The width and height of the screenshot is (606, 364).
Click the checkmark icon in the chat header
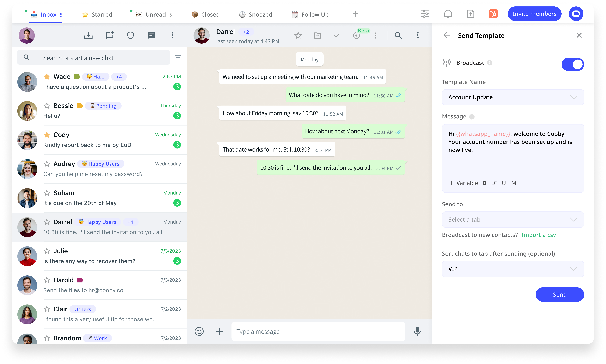[337, 36]
